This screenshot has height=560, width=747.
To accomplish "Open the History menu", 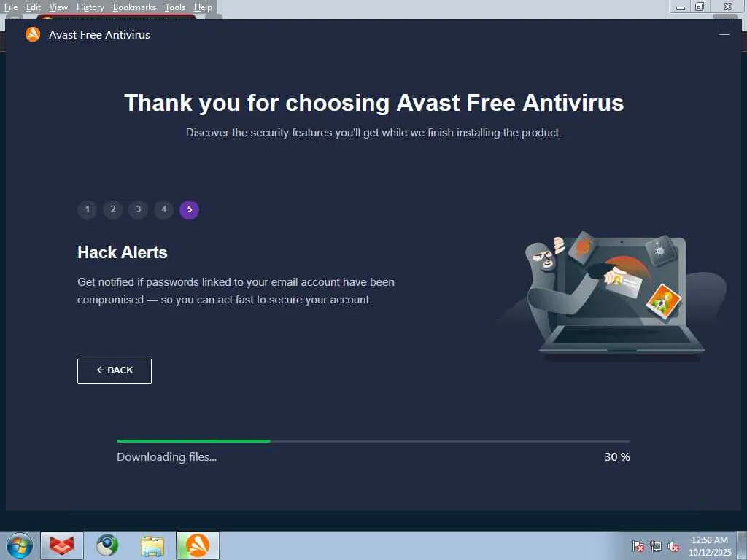I will (90, 7).
